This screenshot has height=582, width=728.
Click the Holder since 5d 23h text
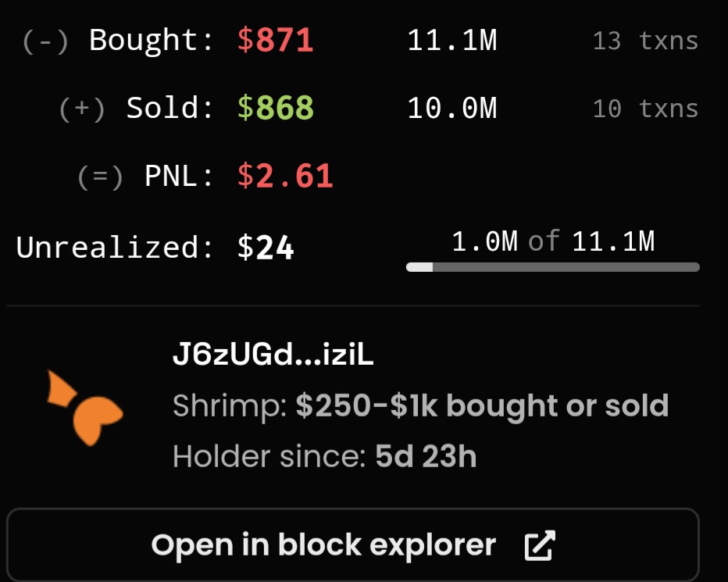click(324, 456)
